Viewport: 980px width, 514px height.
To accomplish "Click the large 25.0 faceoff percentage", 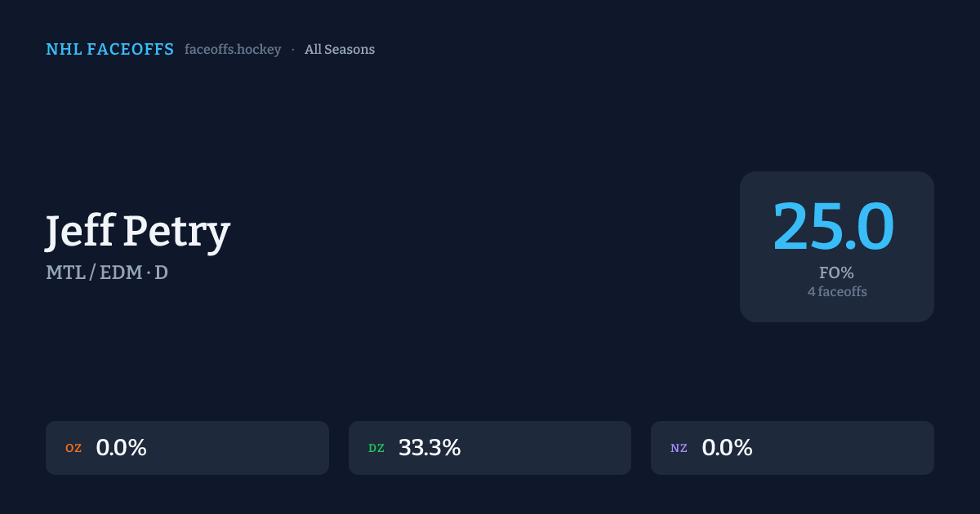I will [834, 226].
